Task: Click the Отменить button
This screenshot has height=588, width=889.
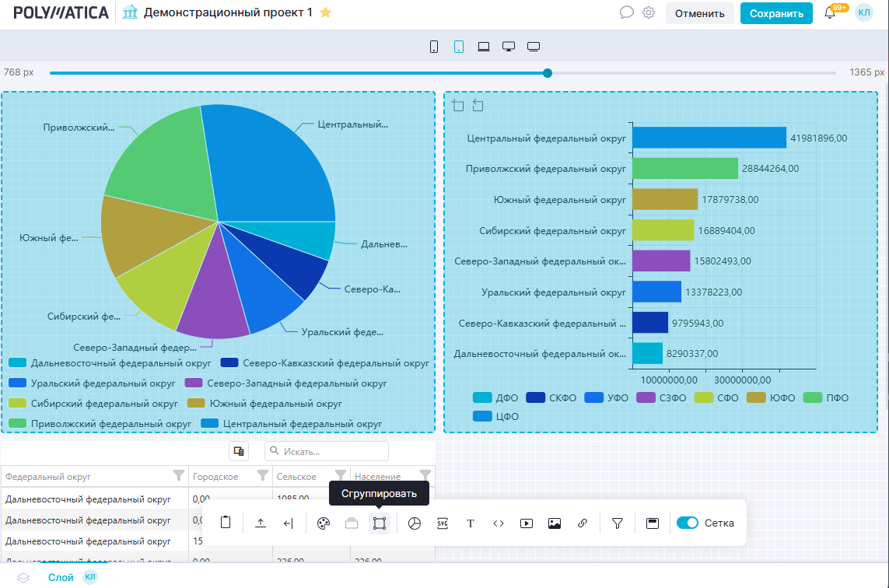Action: 699,13
